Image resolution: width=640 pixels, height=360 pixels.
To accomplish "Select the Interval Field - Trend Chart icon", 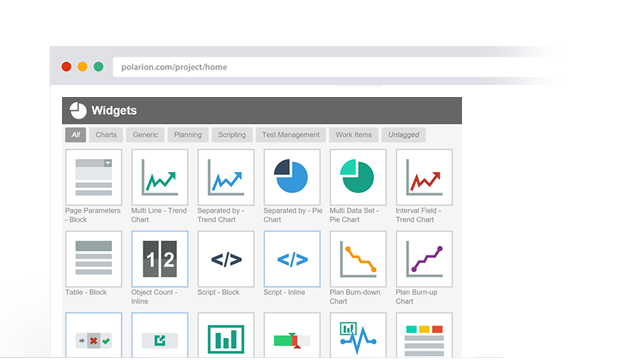I will coord(424,177).
